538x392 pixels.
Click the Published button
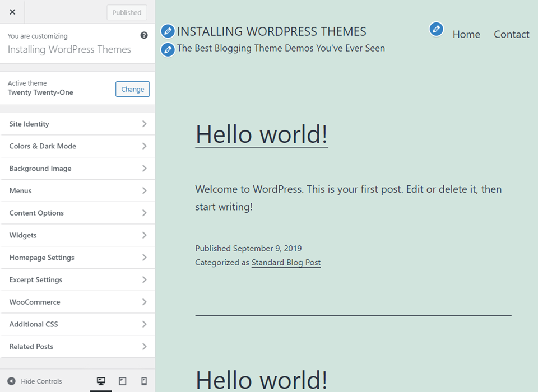[126, 12]
